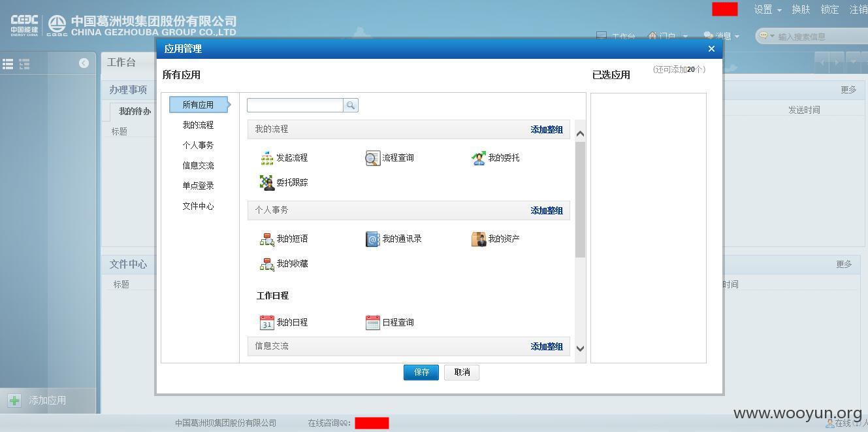Add whole 信息交流 group via 添加整组
Image resolution: width=868 pixels, height=432 pixels.
tap(547, 346)
